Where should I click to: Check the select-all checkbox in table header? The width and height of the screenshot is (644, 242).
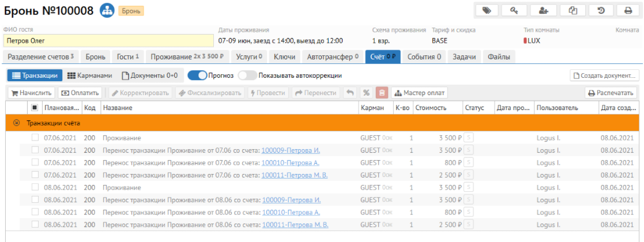coord(35,108)
